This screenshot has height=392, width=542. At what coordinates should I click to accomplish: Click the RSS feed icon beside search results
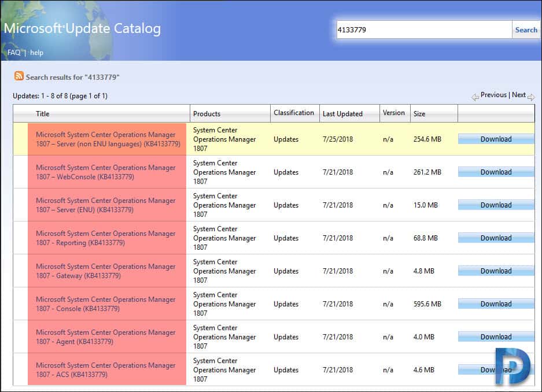[x=19, y=76]
